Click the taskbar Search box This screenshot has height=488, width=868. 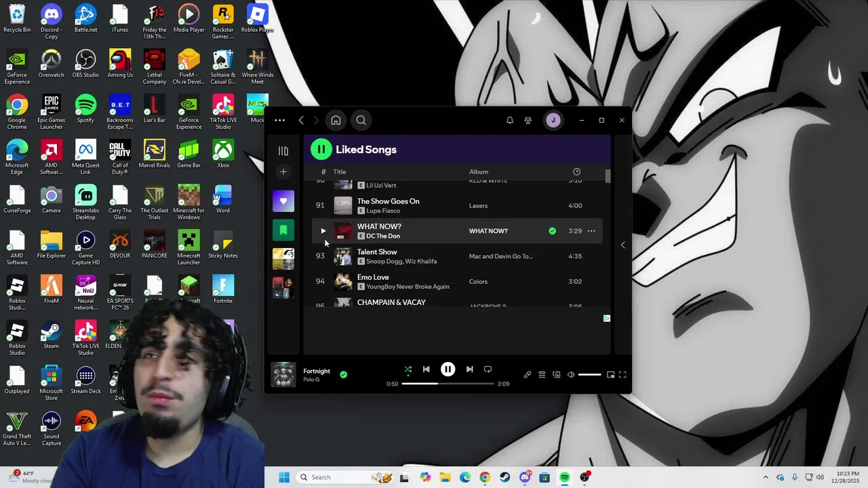(x=346, y=477)
